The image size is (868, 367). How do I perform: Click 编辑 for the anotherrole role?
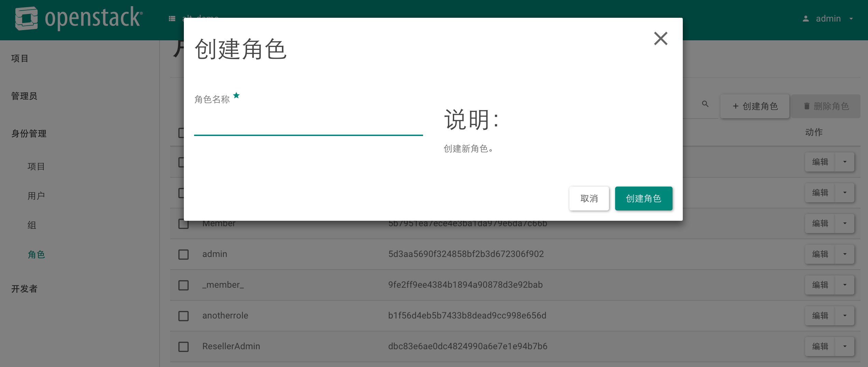point(820,316)
